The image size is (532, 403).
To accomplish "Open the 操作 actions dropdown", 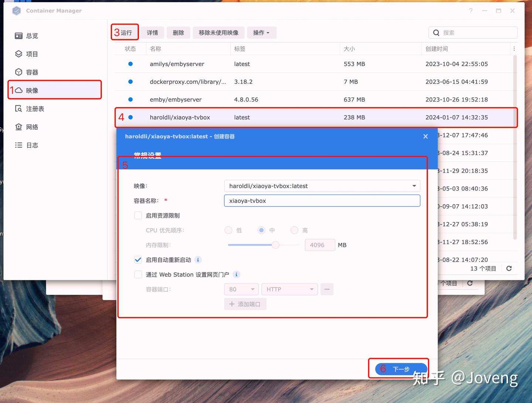I will coord(262,33).
